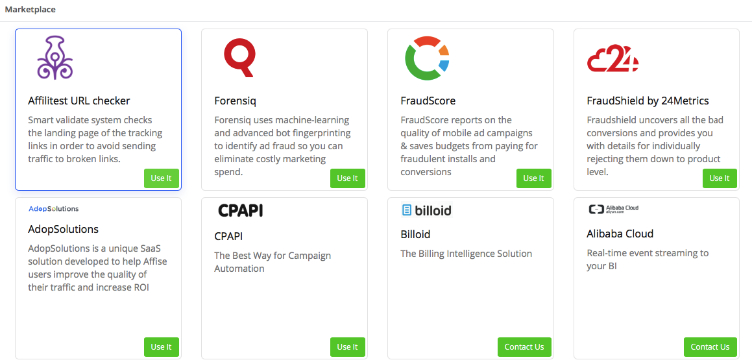The image size is (752, 362).
Task: Click the FraudShield by 24Metrics heading
Action: 648,101
